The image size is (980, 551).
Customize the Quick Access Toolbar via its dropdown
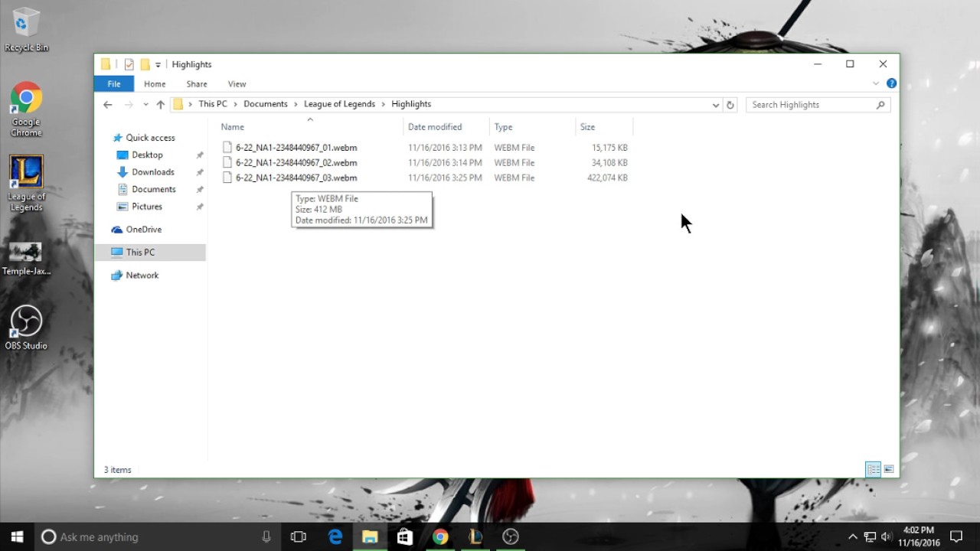158,64
